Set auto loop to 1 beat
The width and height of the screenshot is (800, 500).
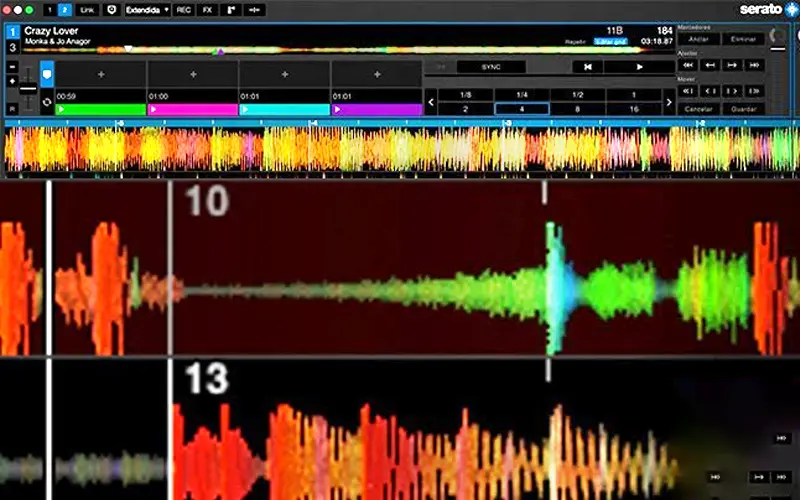click(x=634, y=95)
